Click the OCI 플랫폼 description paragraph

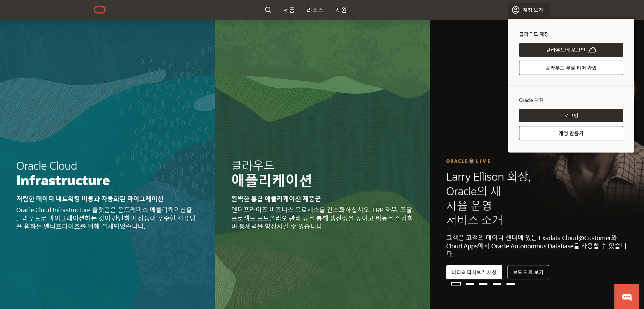(106, 218)
